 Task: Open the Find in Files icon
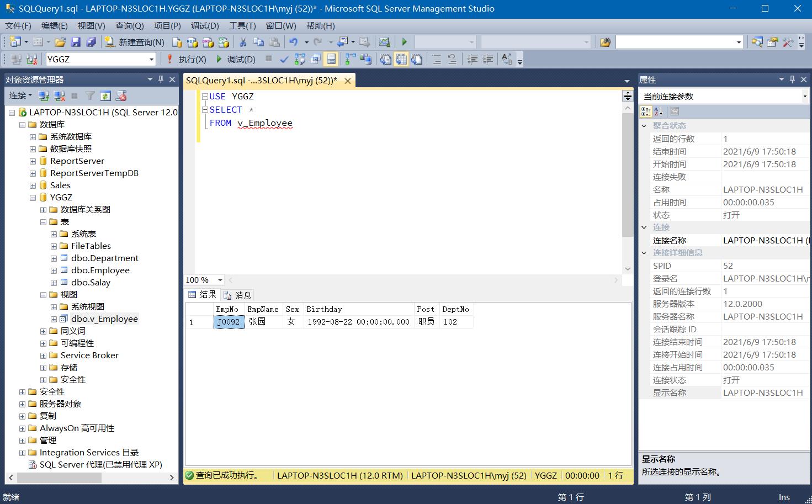click(x=605, y=42)
